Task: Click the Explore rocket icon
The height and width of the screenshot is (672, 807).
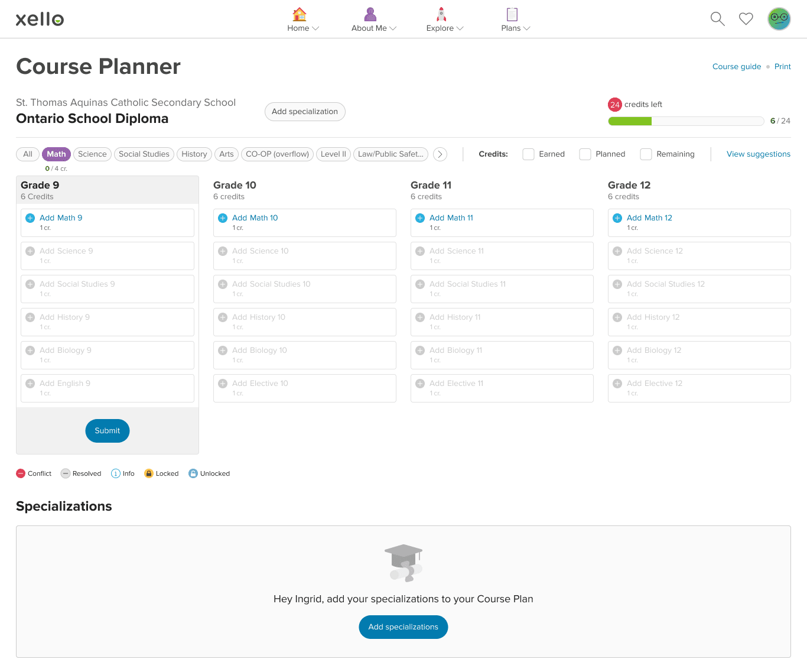Action: [x=441, y=14]
